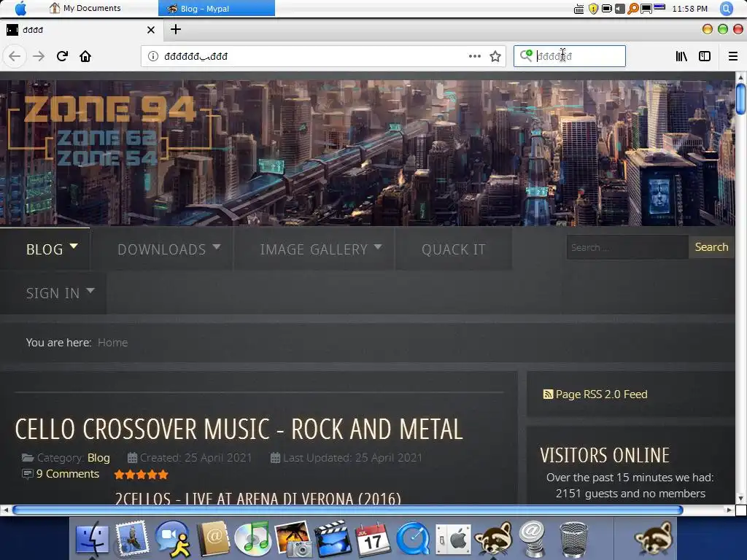The width and height of the screenshot is (747, 560).
Task: Open the hamburger application menu
Action: point(733,56)
